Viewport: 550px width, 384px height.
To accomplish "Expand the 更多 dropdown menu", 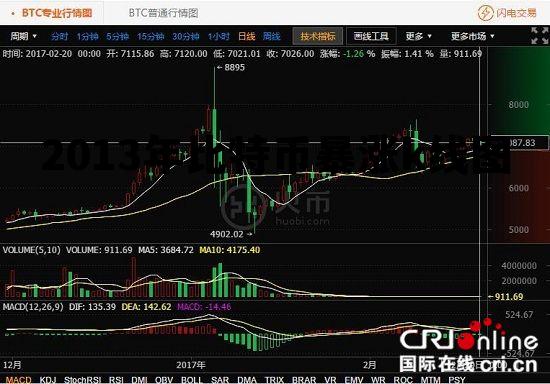I will (418, 36).
